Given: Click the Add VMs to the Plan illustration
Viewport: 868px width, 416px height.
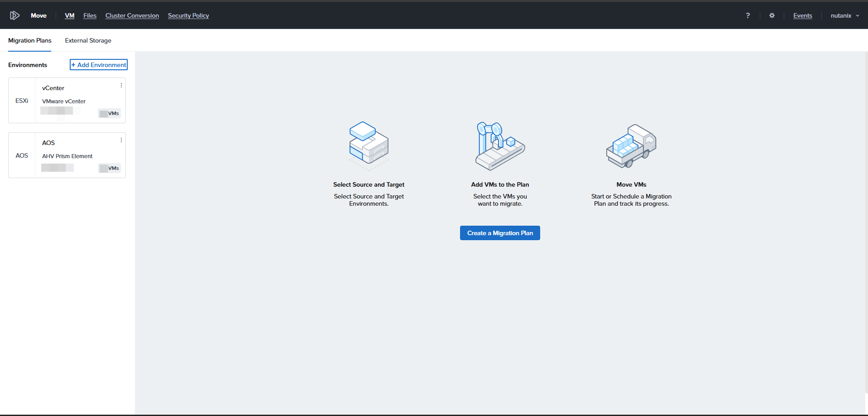Looking at the screenshot, I should click(500, 146).
